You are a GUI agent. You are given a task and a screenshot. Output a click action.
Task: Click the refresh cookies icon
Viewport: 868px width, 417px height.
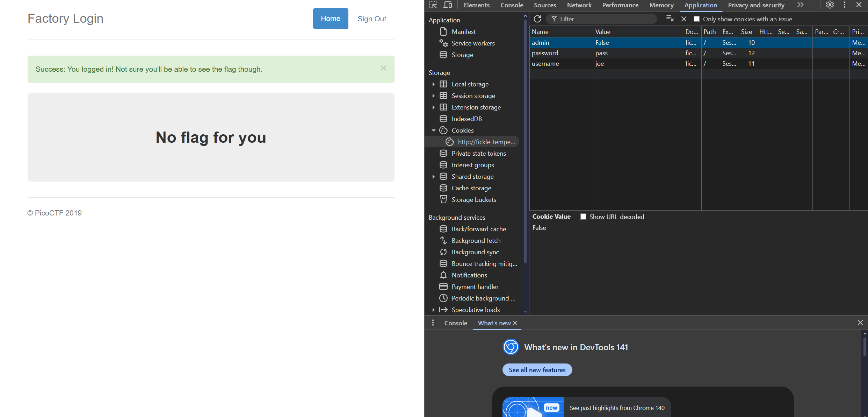click(x=537, y=19)
